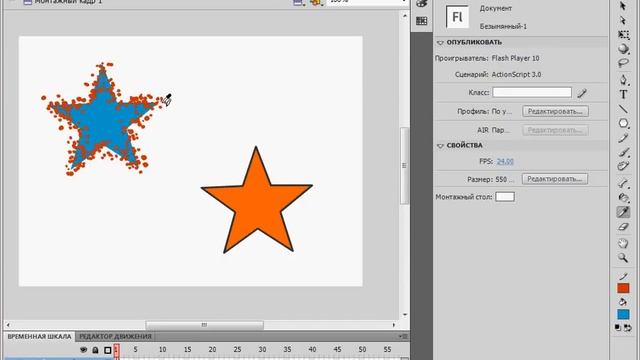640x360 pixels.
Task: Click the text Flash Player 10
Action: [515, 58]
